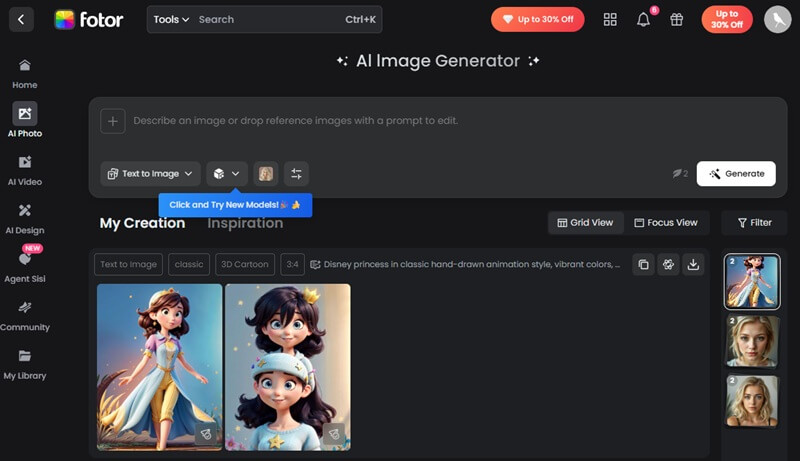Open the generation settings sliders icon
Viewport: 800px width, 461px height.
tap(296, 174)
